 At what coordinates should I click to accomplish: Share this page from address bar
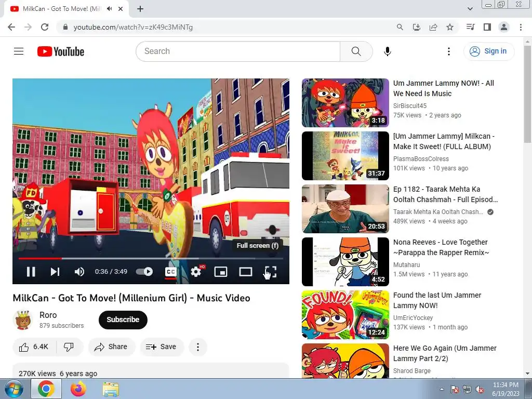click(433, 27)
